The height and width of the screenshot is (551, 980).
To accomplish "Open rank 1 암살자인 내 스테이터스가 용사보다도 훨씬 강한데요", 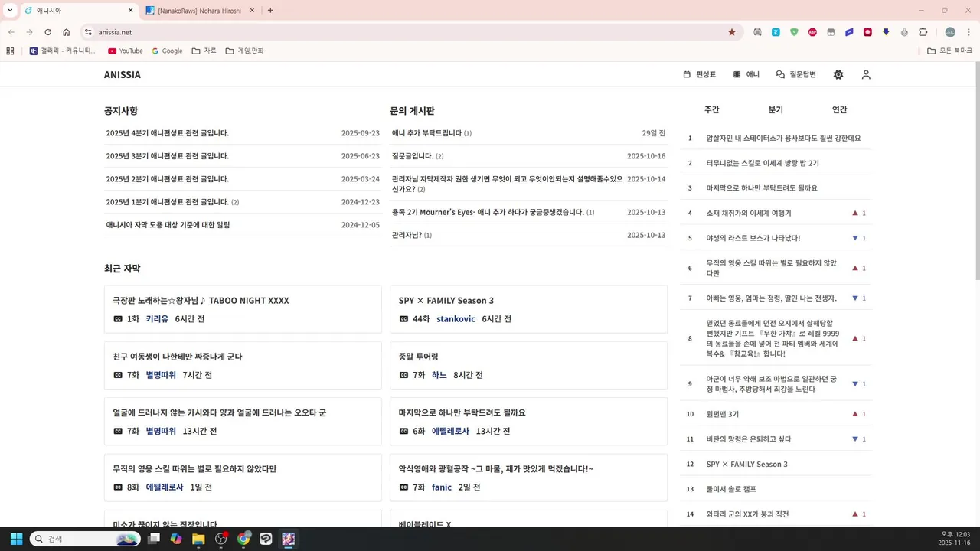I will pyautogui.click(x=783, y=139).
